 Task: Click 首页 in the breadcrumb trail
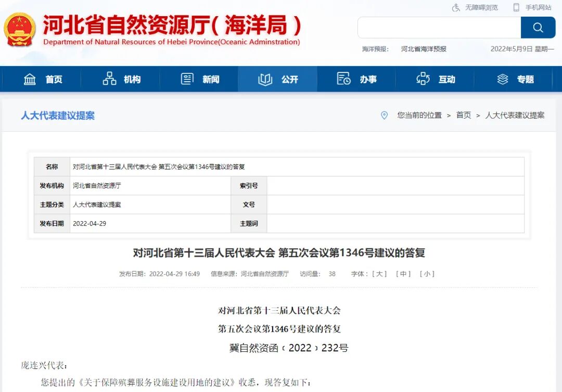pos(463,116)
